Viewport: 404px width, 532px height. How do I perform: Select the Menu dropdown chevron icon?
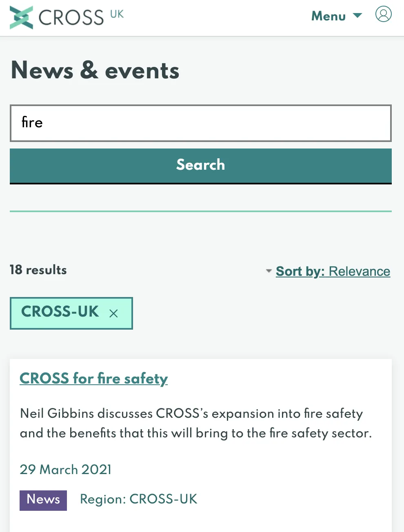358,16
